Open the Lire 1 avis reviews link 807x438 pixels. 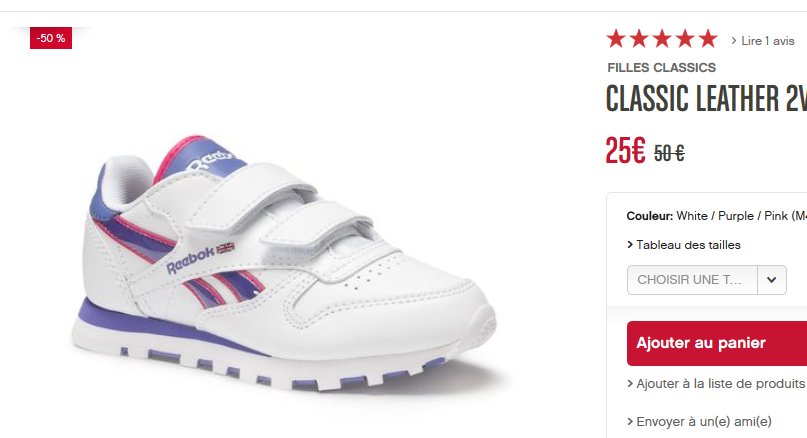point(767,41)
